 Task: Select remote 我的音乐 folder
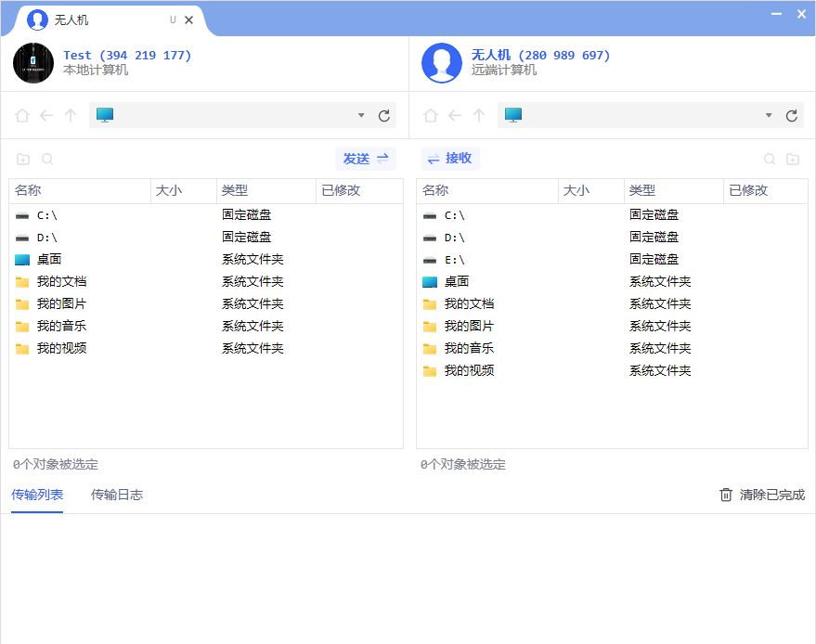[612, 349]
